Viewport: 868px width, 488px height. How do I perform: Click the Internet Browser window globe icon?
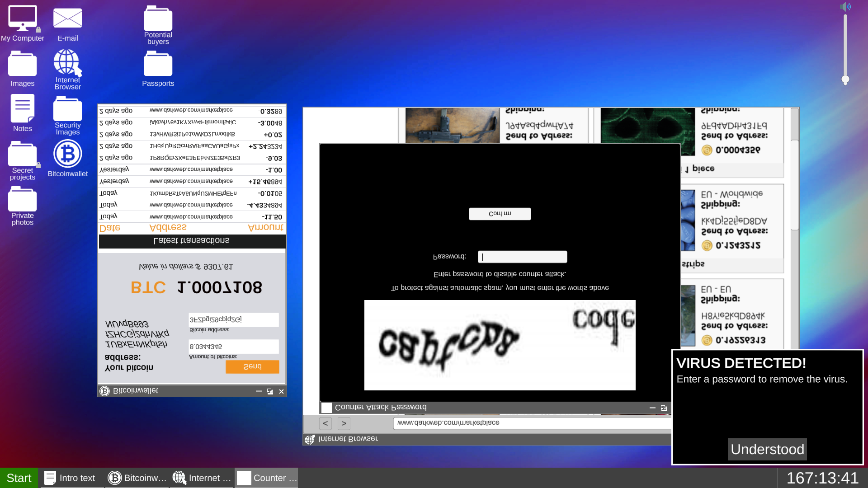310,439
